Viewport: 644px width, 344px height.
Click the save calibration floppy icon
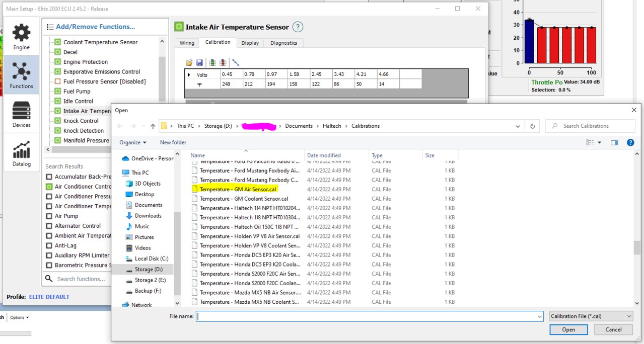pyautogui.click(x=199, y=62)
